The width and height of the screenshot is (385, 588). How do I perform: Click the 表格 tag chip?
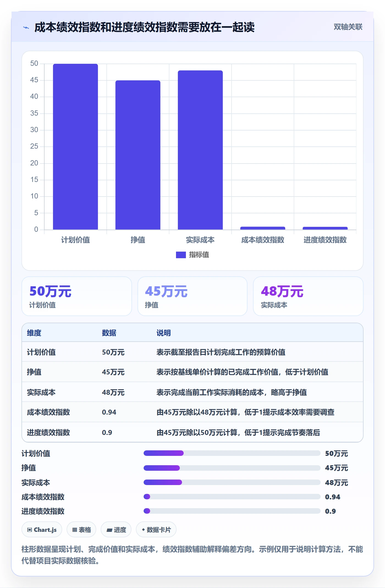(81, 529)
